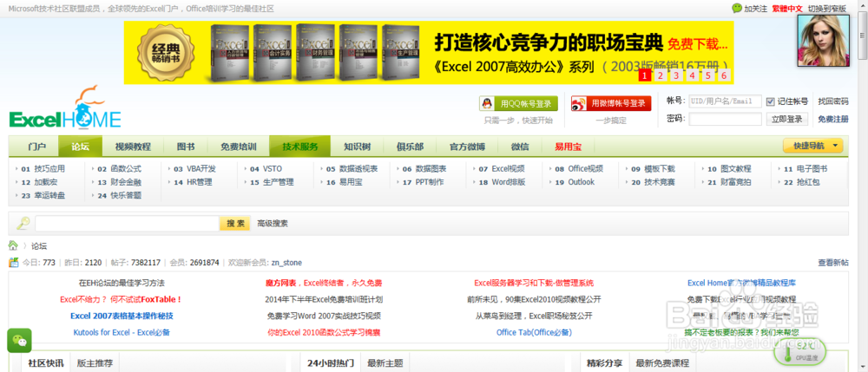
Task: Click 切换到窄版 link
Action: (826, 9)
